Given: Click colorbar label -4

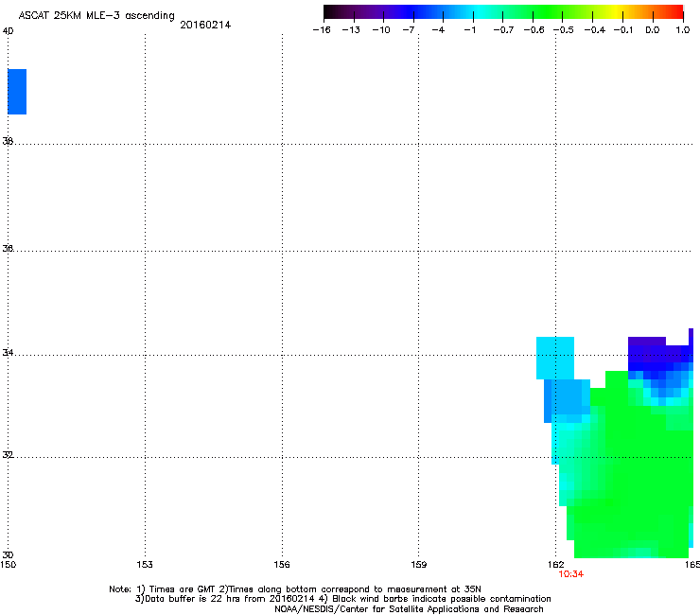Looking at the screenshot, I should click(438, 30).
